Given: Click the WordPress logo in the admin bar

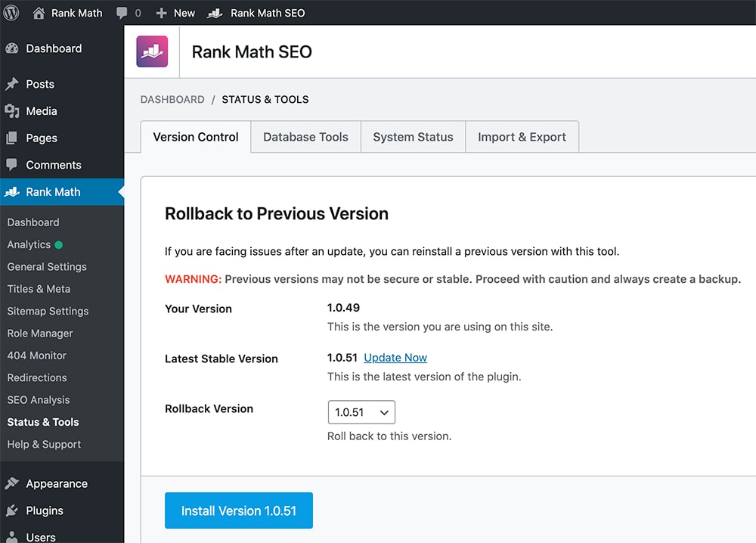Looking at the screenshot, I should tap(11, 12).
